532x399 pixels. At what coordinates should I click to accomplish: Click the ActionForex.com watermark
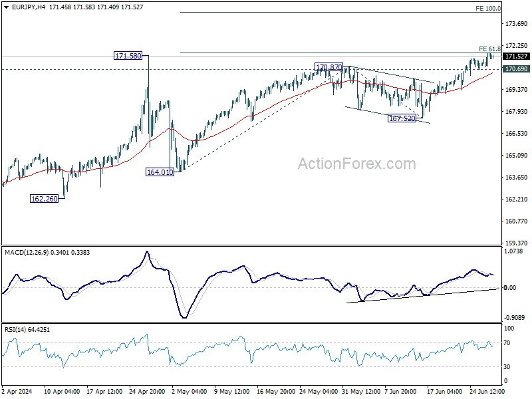click(x=356, y=164)
